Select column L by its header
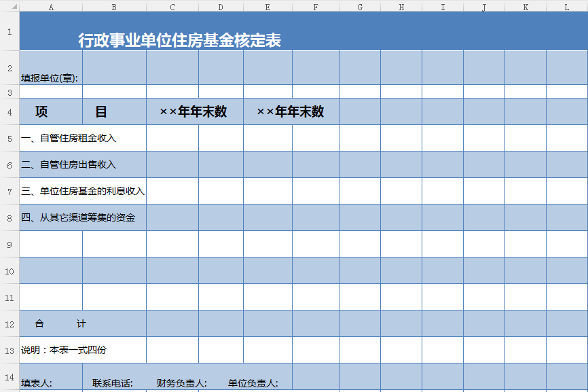 (x=567, y=6)
